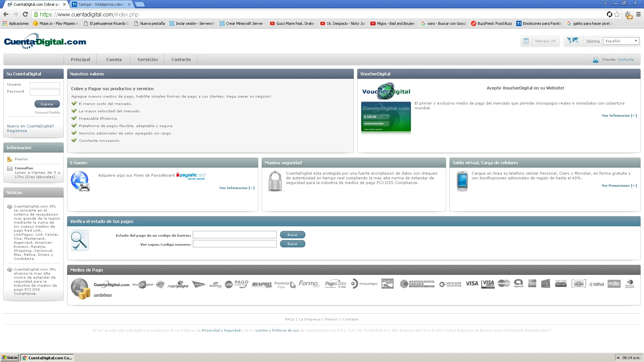Reload the page with the refresh icon
Viewport: 644px width, 362px height.
(25, 14)
